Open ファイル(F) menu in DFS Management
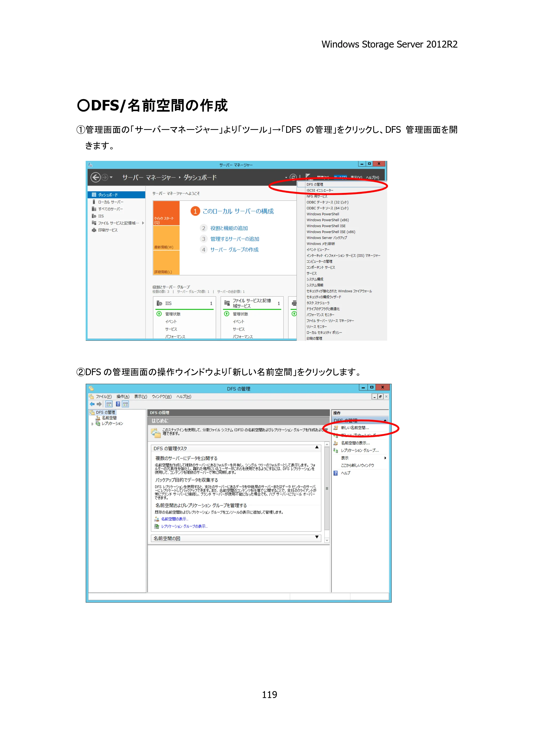 104,397
